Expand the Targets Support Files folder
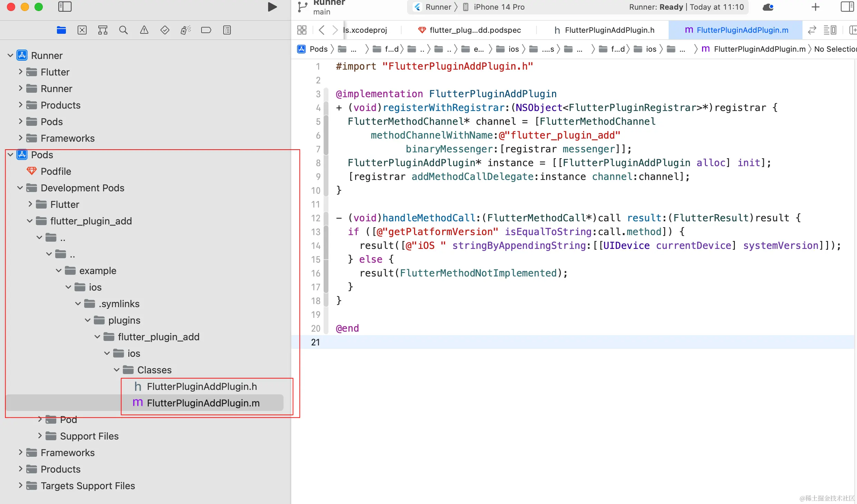857x504 pixels. pyautogui.click(x=20, y=486)
